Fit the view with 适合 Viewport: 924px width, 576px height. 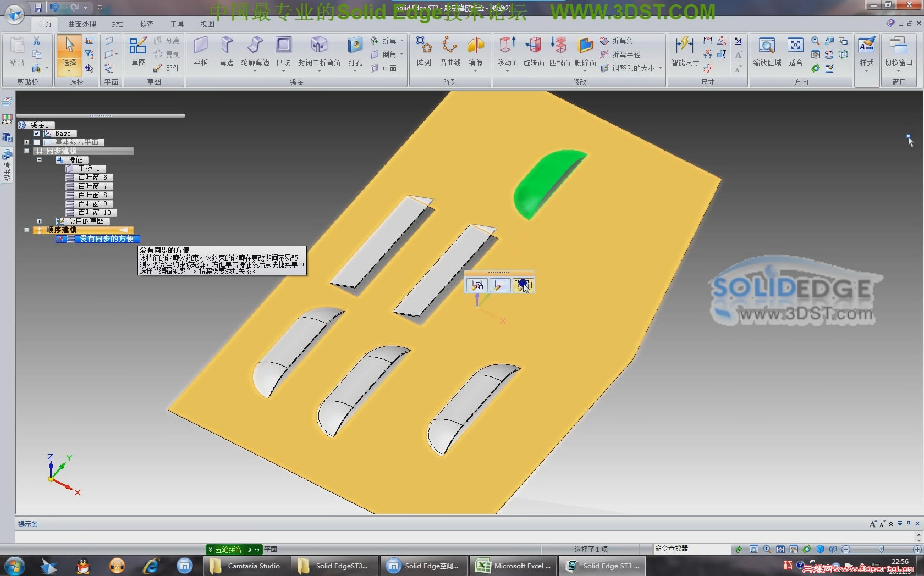[x=795, y=52]
